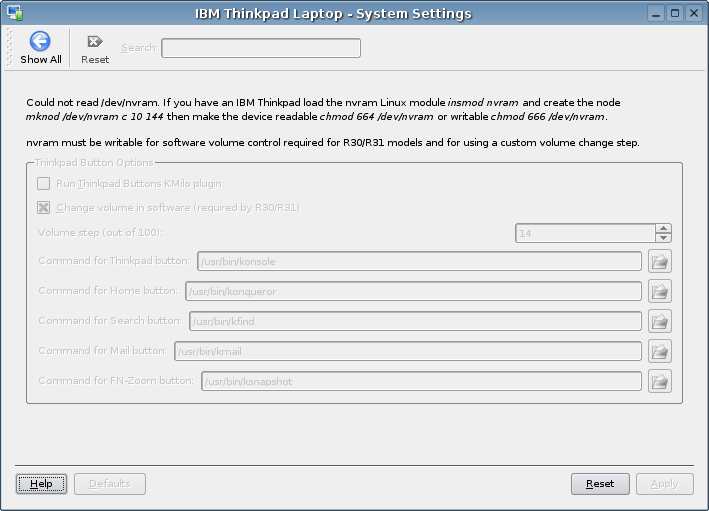Image resolution: width=709 pixels, height=511 pixels.
Task: Browse for the Mail button command file
Action: point(660,351)
